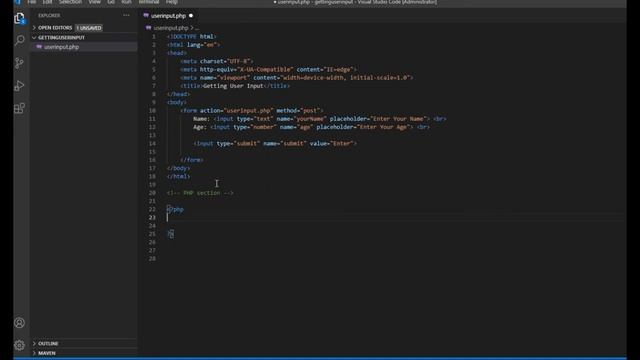Click the html lang="en" line
The height and width of the screenshot is (360, 640).
[x=193, y=45]
